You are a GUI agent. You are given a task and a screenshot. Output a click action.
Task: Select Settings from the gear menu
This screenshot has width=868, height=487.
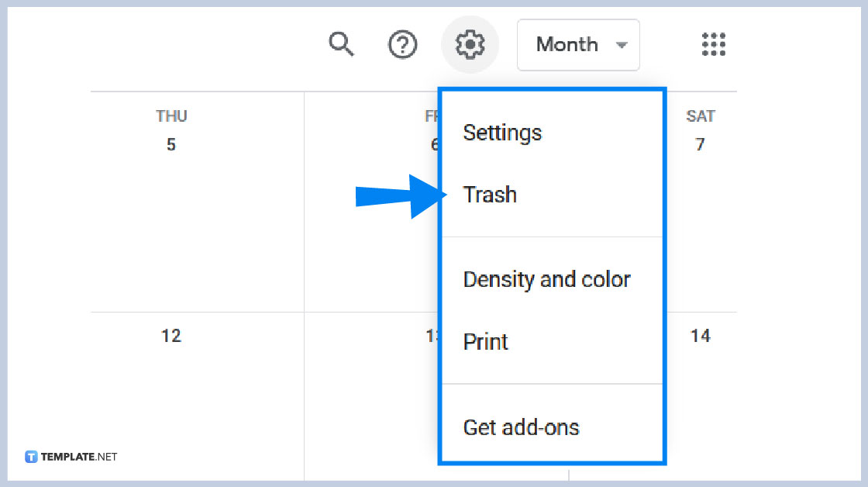tap(502, 133)
